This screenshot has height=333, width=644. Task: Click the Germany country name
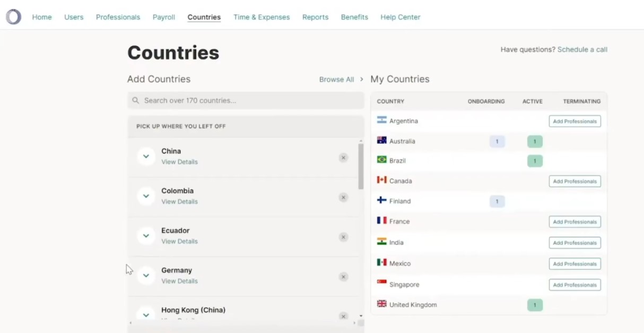pyautogui.click(x=177, y=270)
